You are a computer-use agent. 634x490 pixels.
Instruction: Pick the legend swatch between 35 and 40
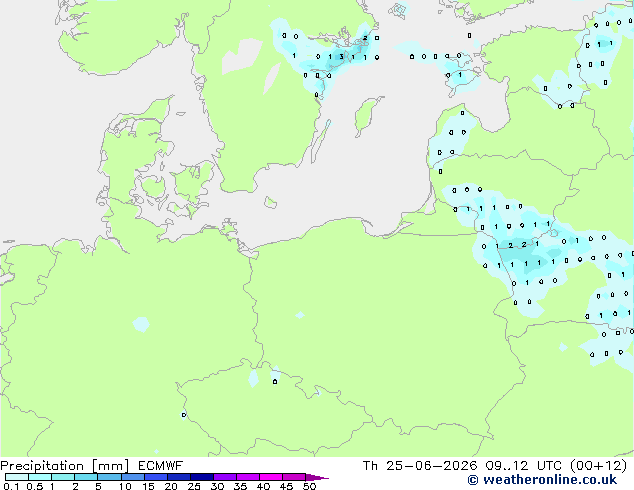[x=248, y=477]
